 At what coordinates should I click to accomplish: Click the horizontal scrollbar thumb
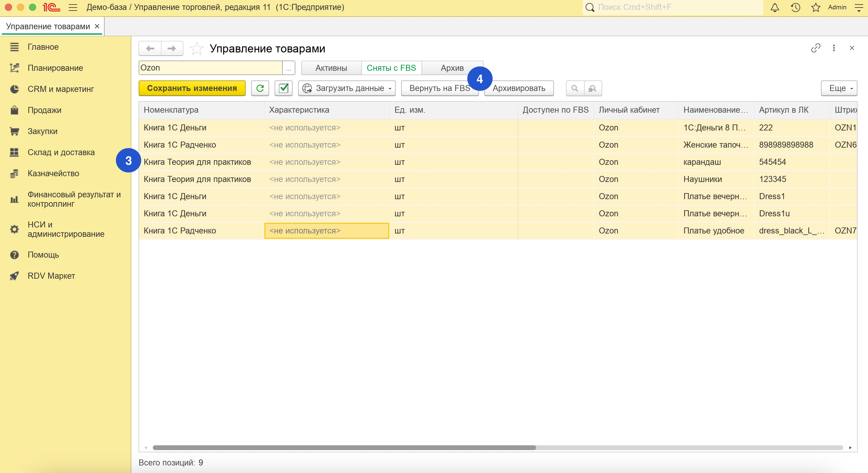coord(344,448)
